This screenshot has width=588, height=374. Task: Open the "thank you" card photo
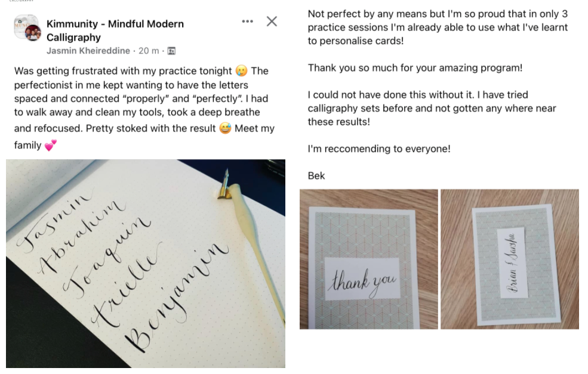[369, 259]
